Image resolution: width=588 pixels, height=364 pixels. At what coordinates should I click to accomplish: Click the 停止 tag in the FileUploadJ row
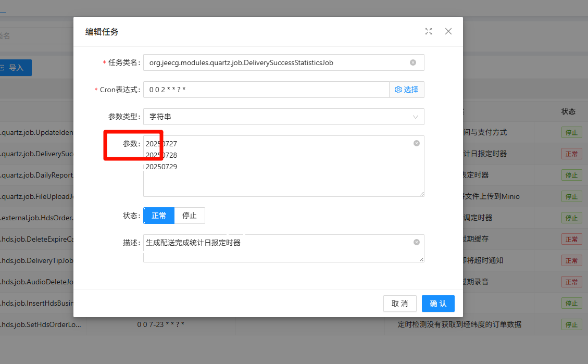click(x=571, y=196)
